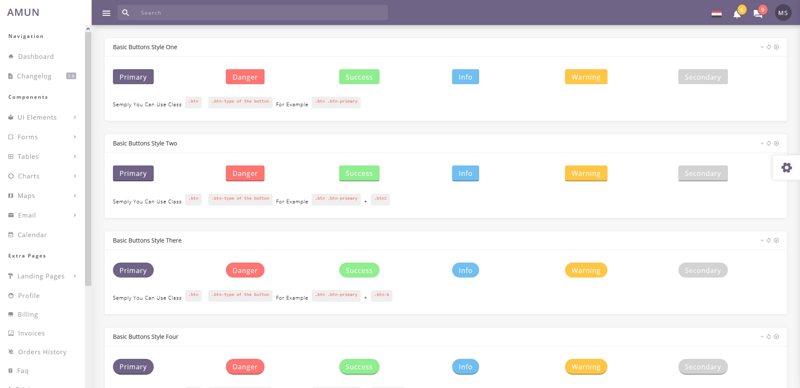Viewport: 800px width, 388px height.
Task: Expand the Landing Pages submenu chevron
Action: (74, 276)
